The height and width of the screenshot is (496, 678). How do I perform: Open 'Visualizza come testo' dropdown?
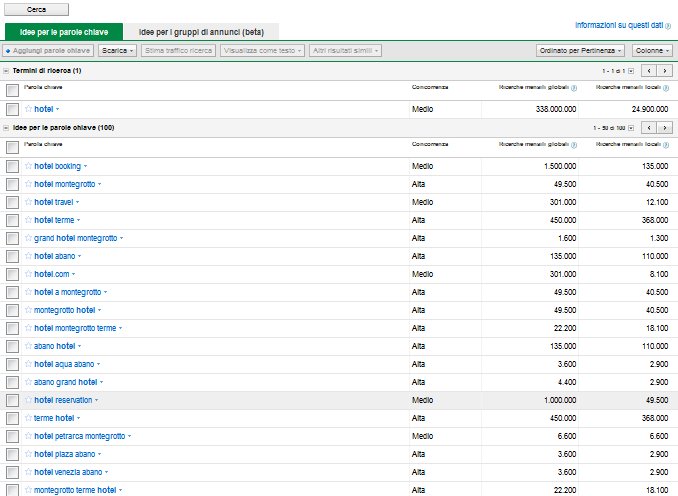(x=262, y=51)
